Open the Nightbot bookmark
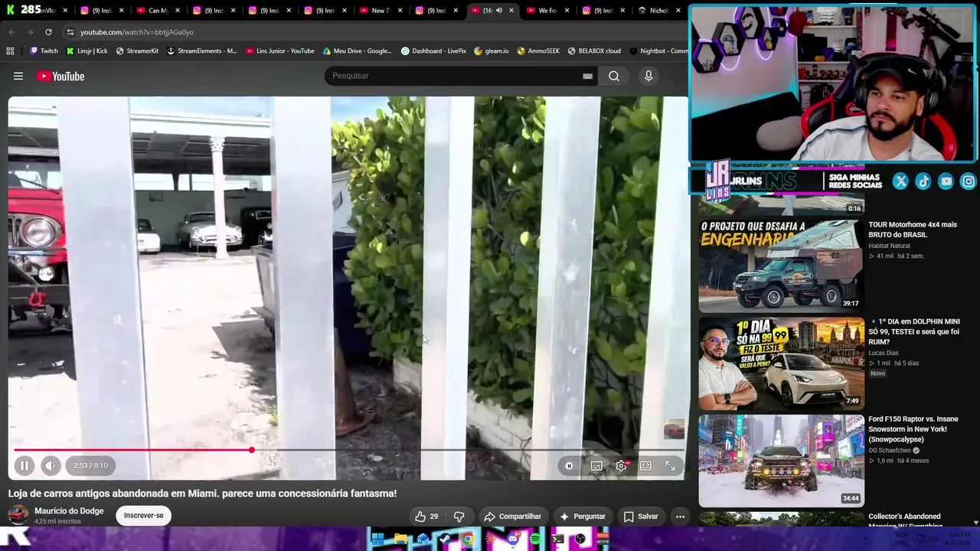 [x=658, y=51]
